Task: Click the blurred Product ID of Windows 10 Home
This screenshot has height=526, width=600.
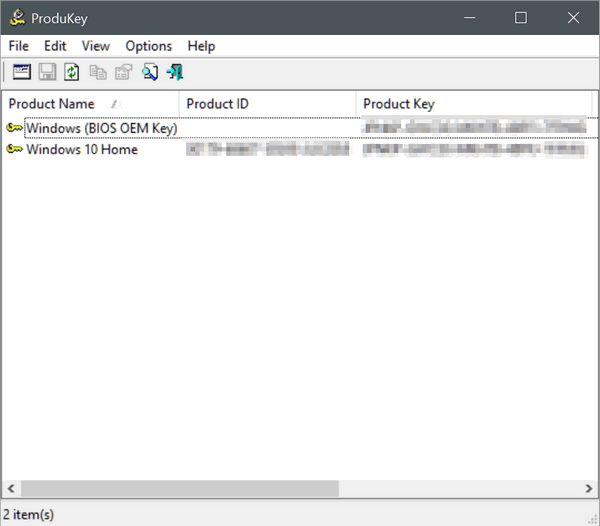Action: click(x=267, y=149)
